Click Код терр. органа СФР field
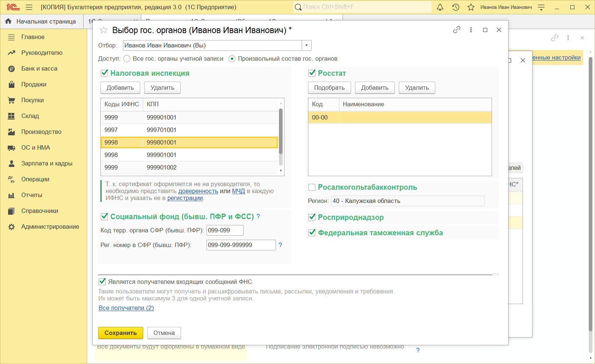Viewport: 595px width, 364px height. 225,230
